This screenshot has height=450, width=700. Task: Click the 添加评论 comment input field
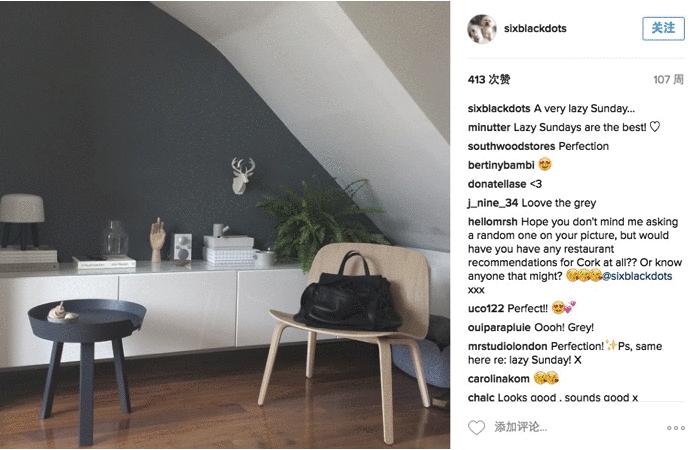click(578, 427)
